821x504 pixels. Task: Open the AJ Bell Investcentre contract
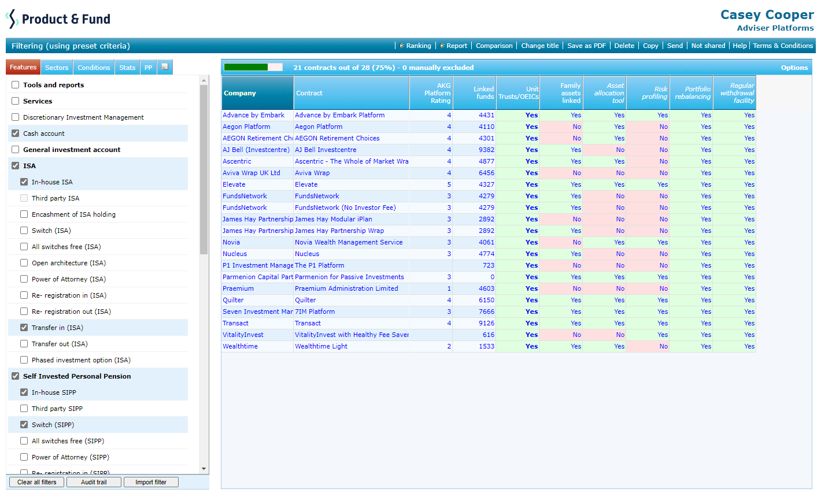(x=326, y=150)
